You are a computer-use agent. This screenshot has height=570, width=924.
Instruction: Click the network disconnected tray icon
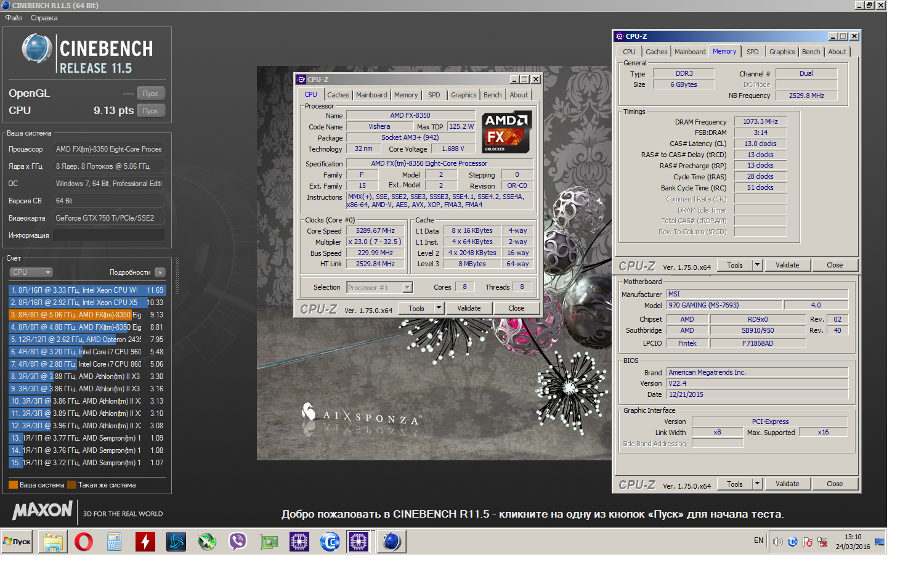[x=822, y=542]
